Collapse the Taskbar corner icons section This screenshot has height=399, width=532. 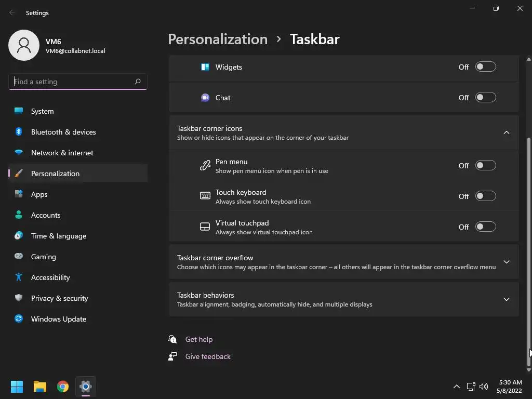506,132
